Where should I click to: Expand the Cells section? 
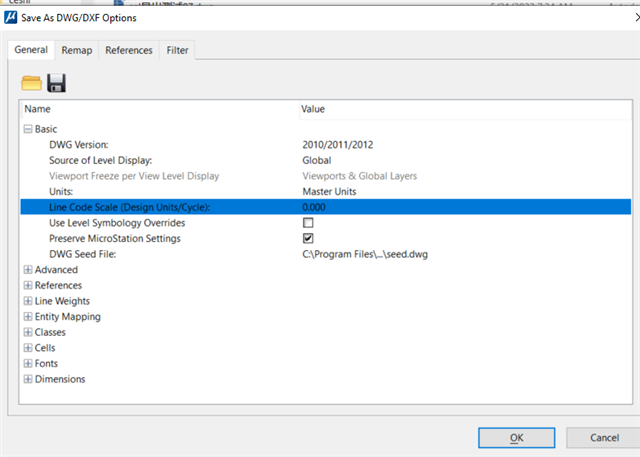pos(28,348)
